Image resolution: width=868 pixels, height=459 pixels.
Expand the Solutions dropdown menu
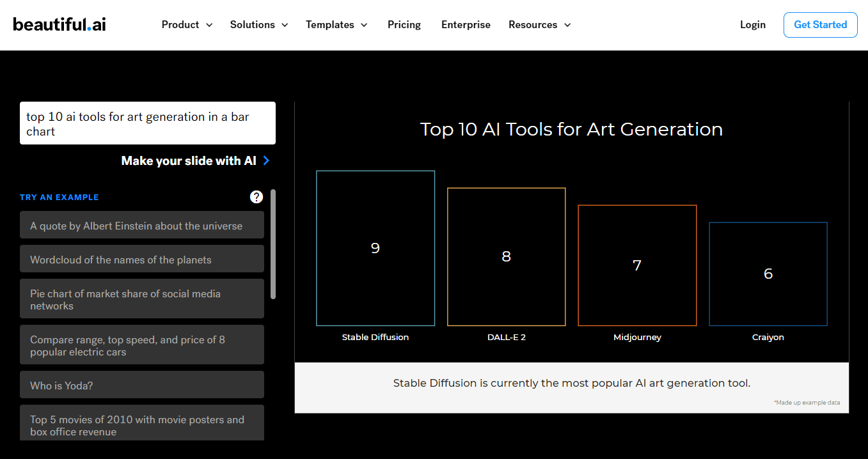[x=259, y=24]
